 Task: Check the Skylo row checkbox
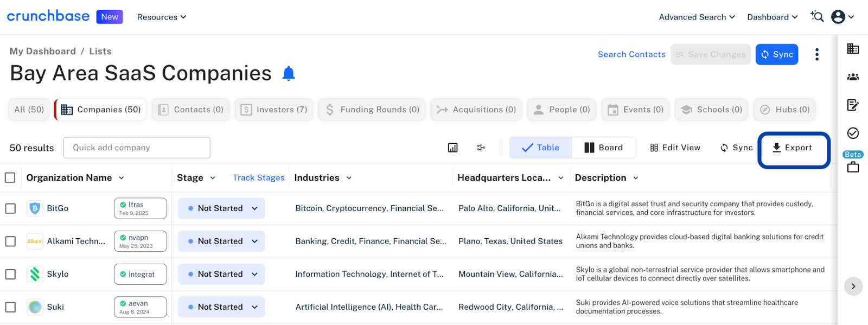pyautogui.click(x=10, y=274)
